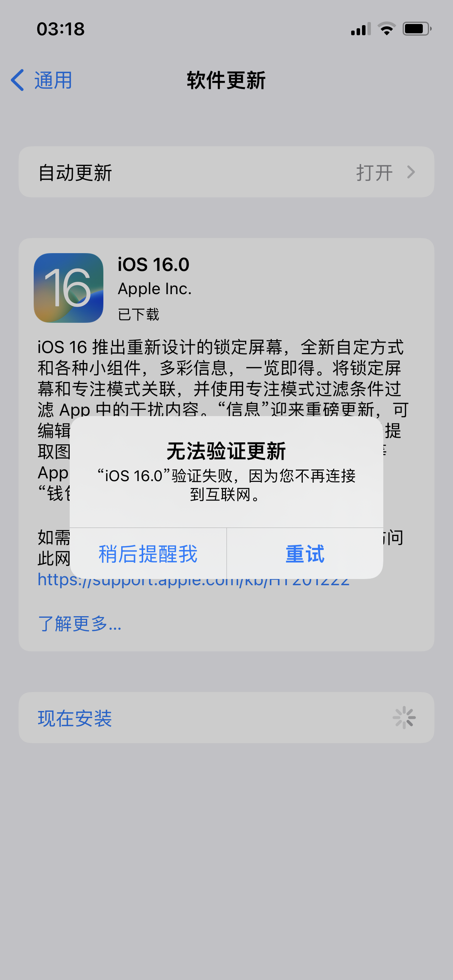Tap the 已下载 status label

139,314
